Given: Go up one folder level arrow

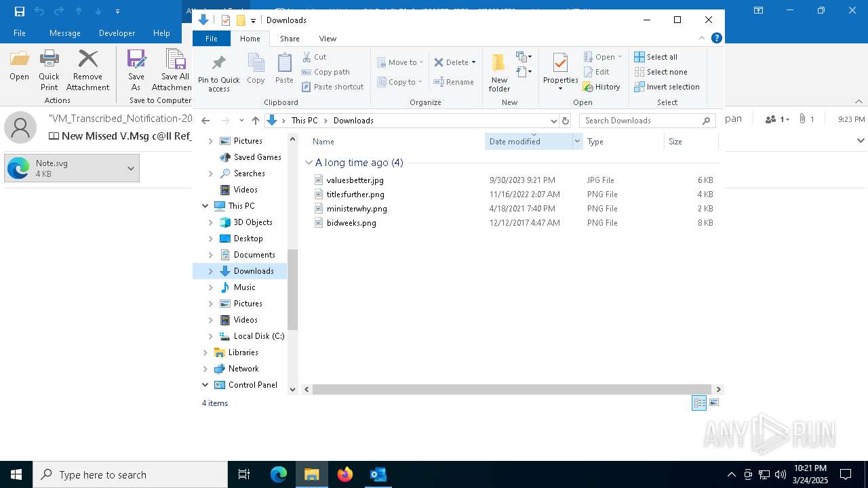Looking at the screenshot, I should 255,121.
